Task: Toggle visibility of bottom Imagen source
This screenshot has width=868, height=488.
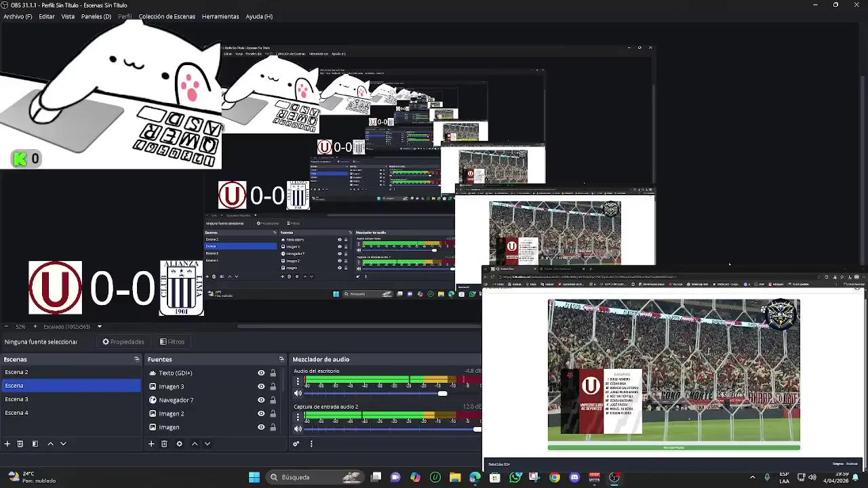Action: 261,427
